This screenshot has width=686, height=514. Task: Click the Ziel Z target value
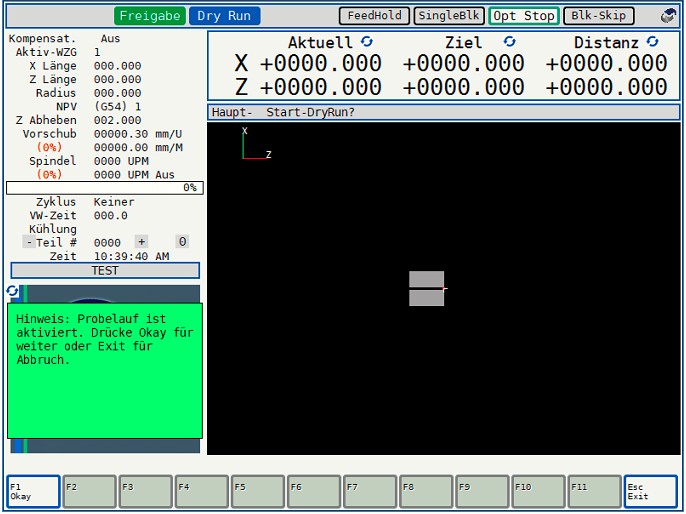tap(463, 87)
